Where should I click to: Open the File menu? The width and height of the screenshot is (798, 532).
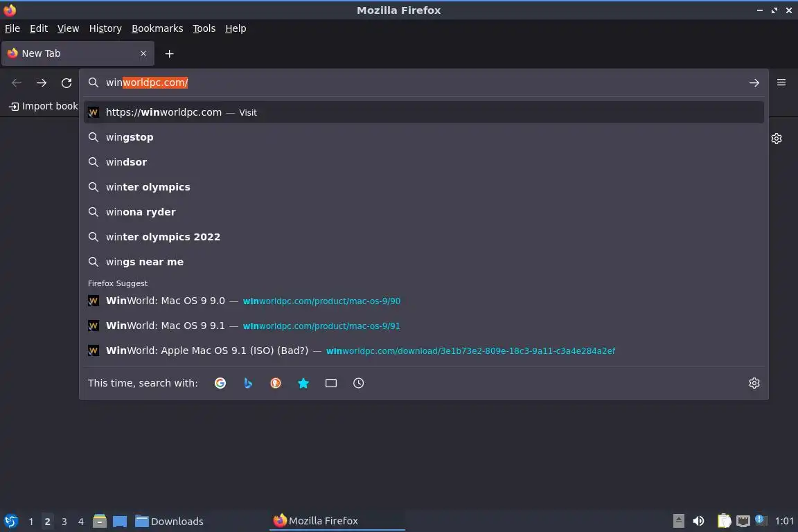pos(12,28)
